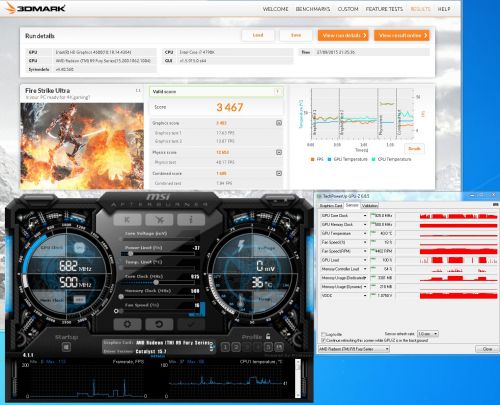Click Afterburner reset arrow button

click(x=159, y=324)
